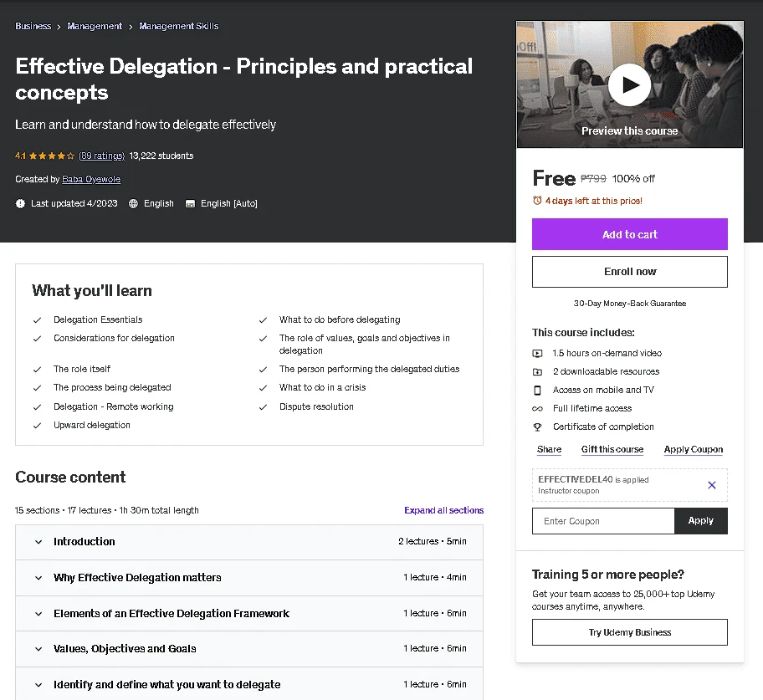Click the 'Certificate of completion' text
Screen dimensions: 763x700
(x=603, y=427)
